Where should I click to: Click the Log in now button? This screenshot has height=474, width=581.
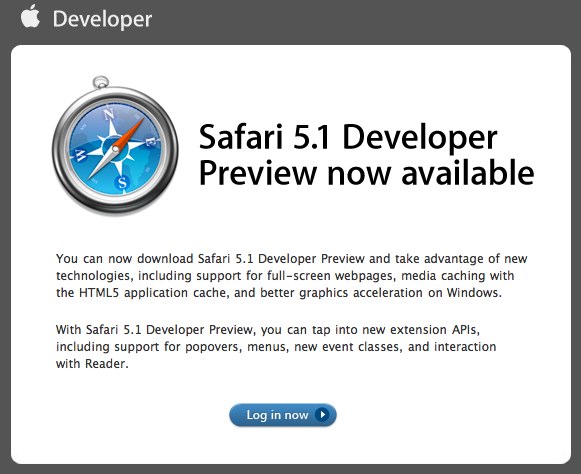[283, 415]
